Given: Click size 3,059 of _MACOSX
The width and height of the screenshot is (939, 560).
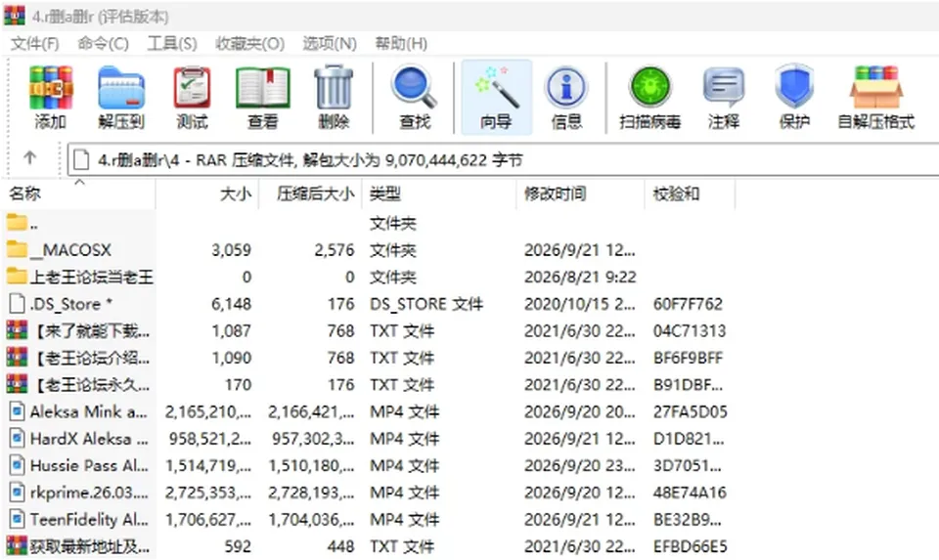Looking at the screenshot, I should pyautogui.click(x=231, y=250).
